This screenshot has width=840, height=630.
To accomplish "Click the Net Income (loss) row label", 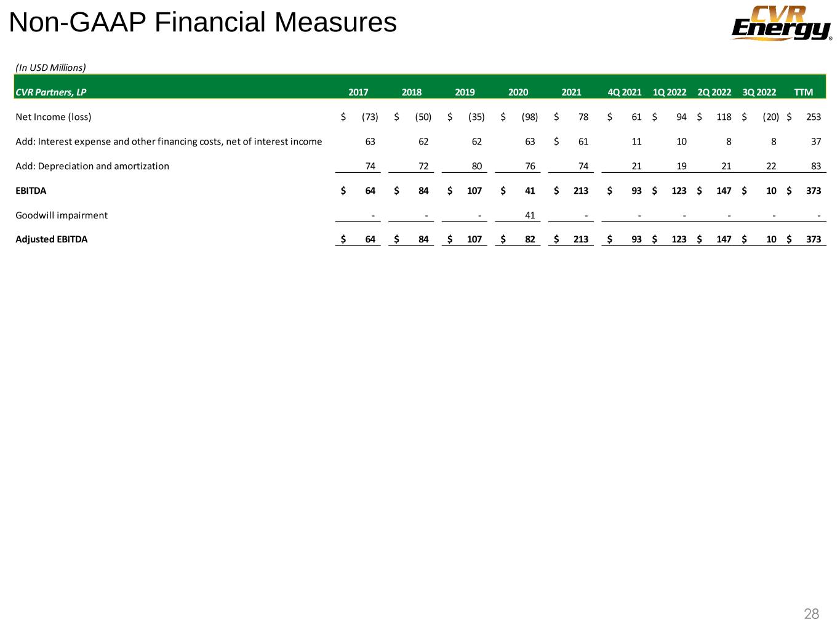I will [54, 117].
